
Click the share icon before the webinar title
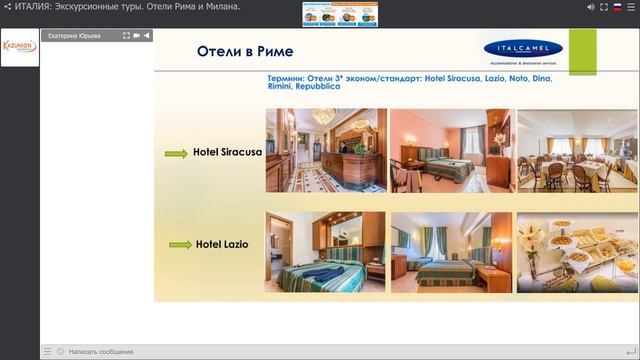[x=7, y=7]
